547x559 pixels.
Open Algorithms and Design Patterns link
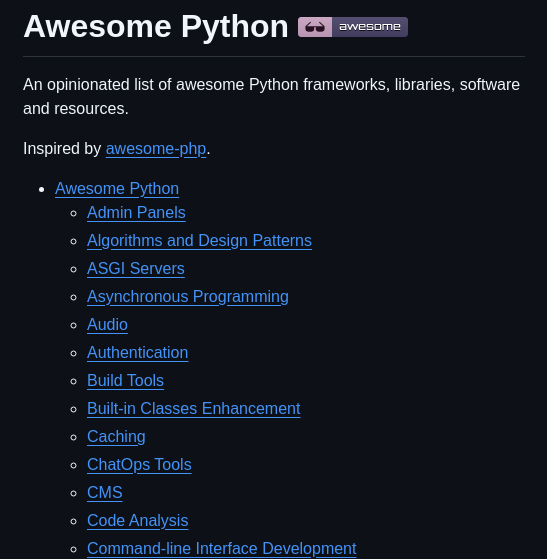pos(199,241)
